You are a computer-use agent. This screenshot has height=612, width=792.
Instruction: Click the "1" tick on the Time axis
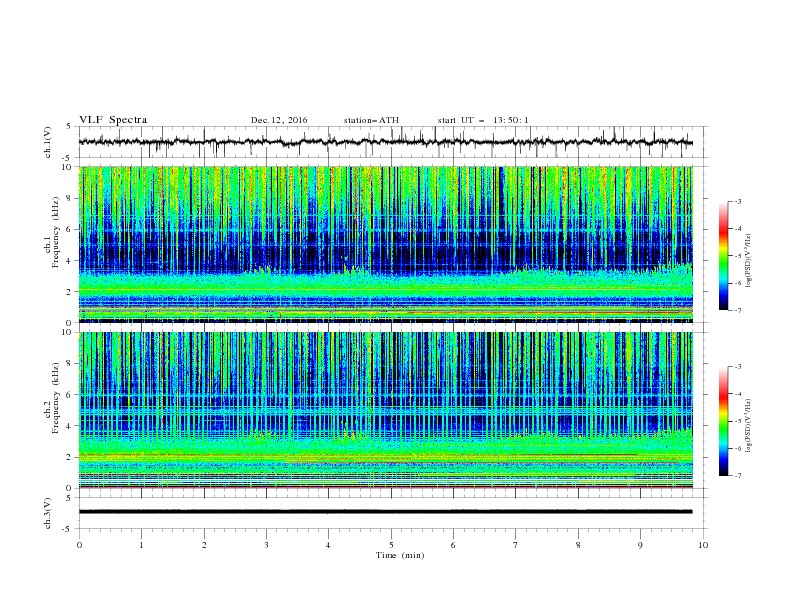pyautogui.click(x=141, y=545)
